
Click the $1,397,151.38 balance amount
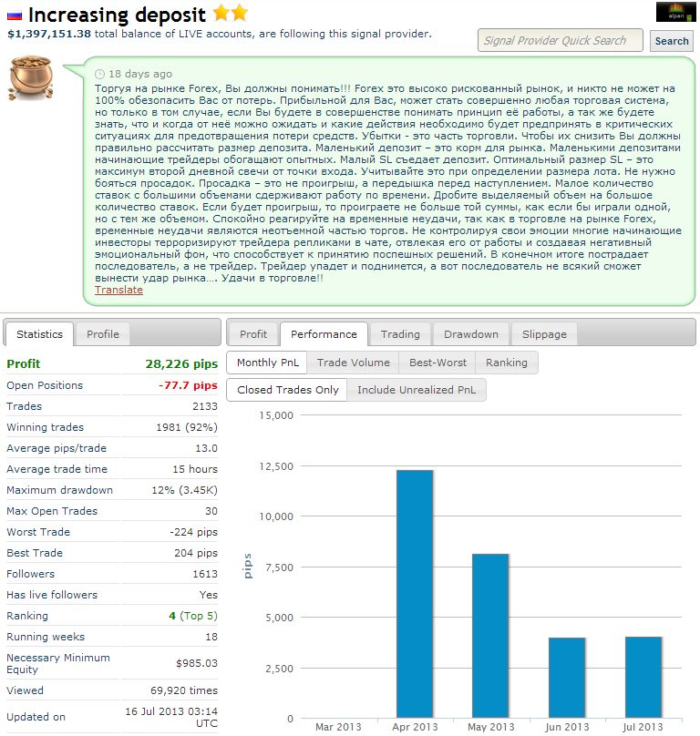pos(49,34)
